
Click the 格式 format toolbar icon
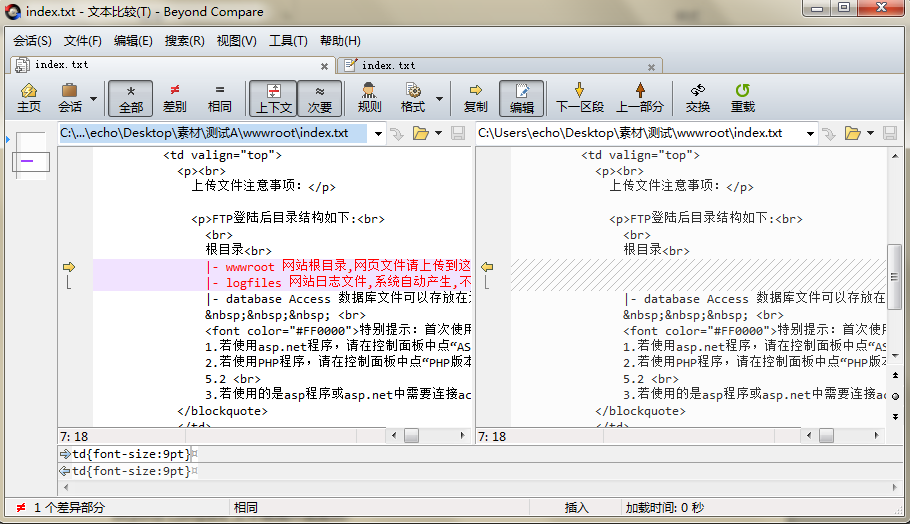(413, 98)
